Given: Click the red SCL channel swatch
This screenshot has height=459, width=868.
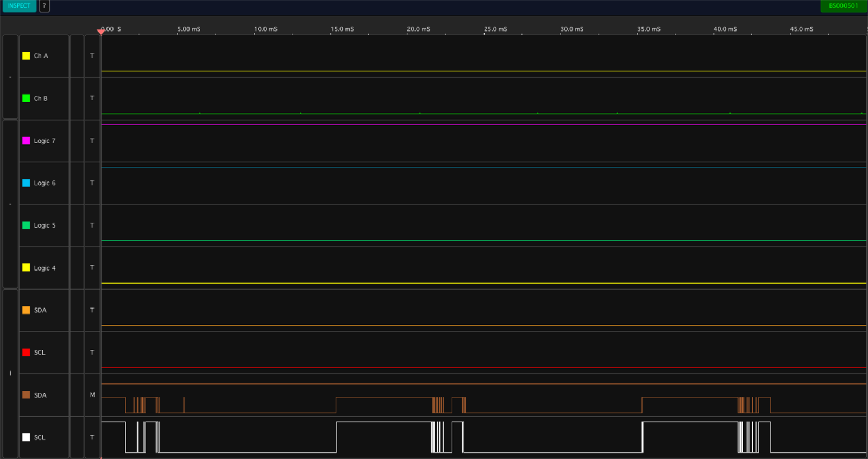Looking at the screenshot, I should (26, 353).
